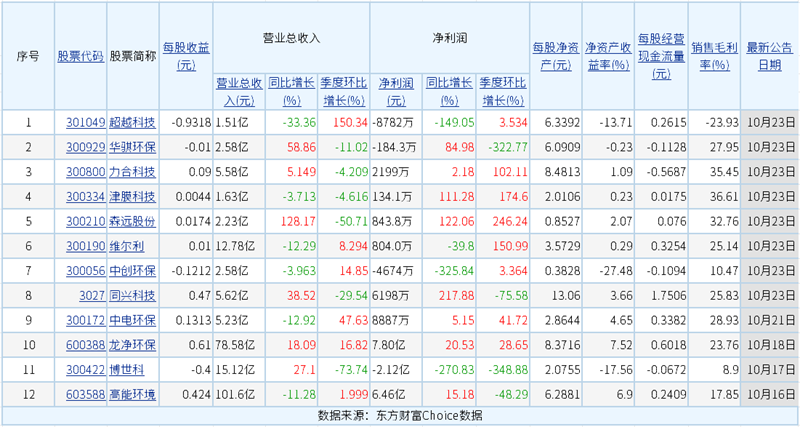Image resolution: width=800 pixels, height=427 pixels.
Task: Open the 同兴科技 stock name link
Action: [x=132, y=296]
